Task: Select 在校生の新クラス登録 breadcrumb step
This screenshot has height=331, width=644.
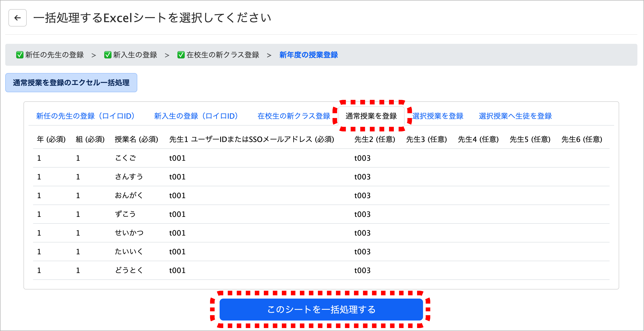Action: click(x=223, y=55)
